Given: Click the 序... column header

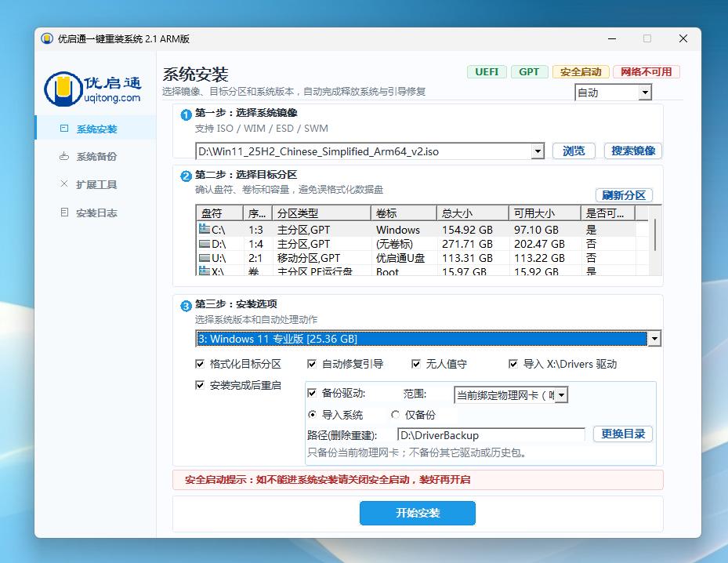Looking at the screenshot, I should 258,213.
